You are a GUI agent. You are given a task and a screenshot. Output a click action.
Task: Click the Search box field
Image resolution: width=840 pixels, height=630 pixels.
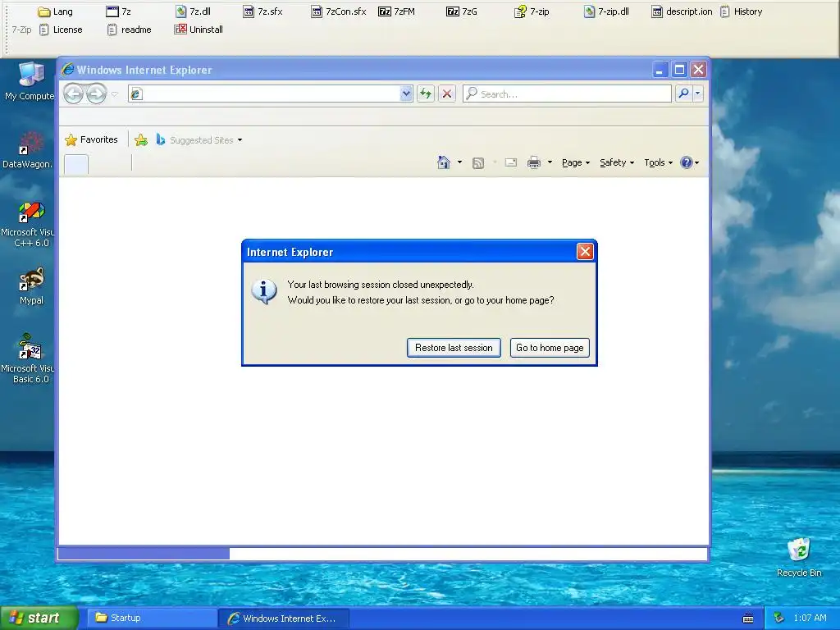coord(567,94)
